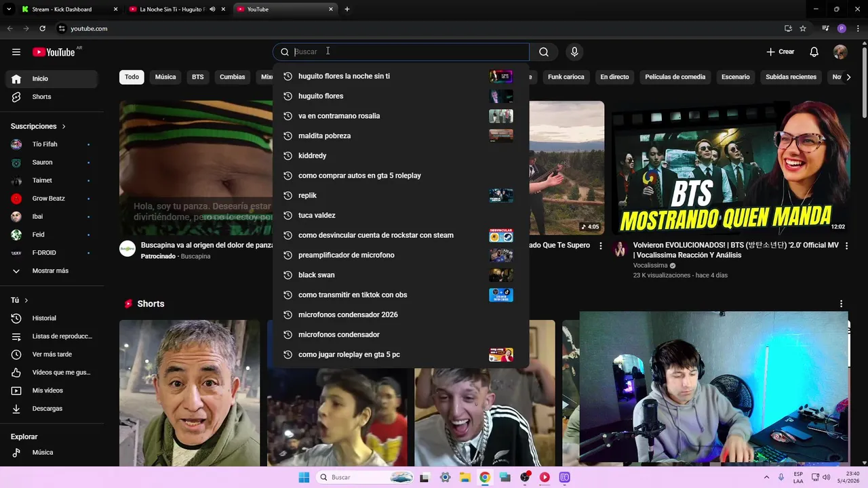The height and width of the screenshot is (488, 868).
Task: Pick suggestion microfonos condensador 2026
Action: tap(401, 315)
